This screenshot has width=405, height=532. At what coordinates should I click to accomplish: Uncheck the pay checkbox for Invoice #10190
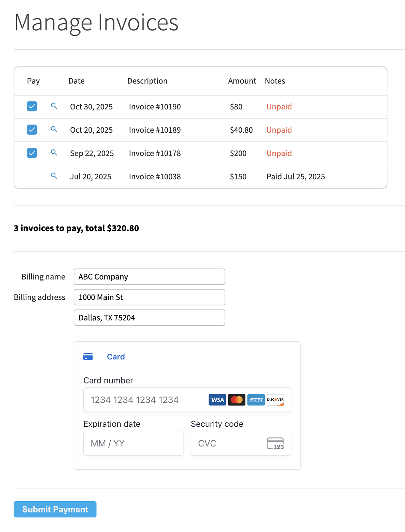click(32, 106)
